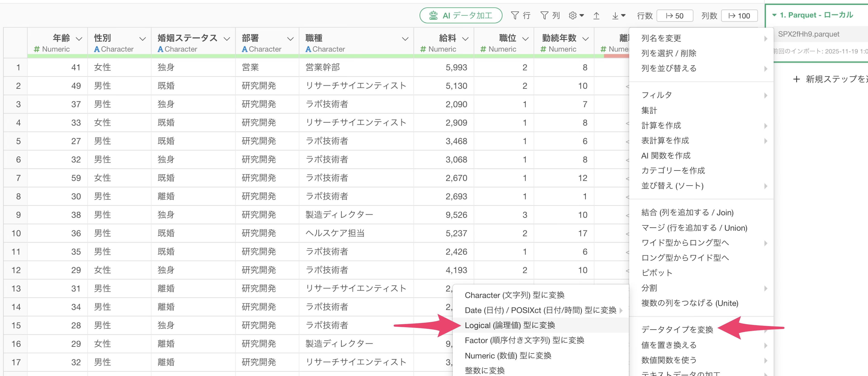Click the upload arrow icon in toolbar
The height and width of the screenshot is (376, 868).
[x=596, y=16]
